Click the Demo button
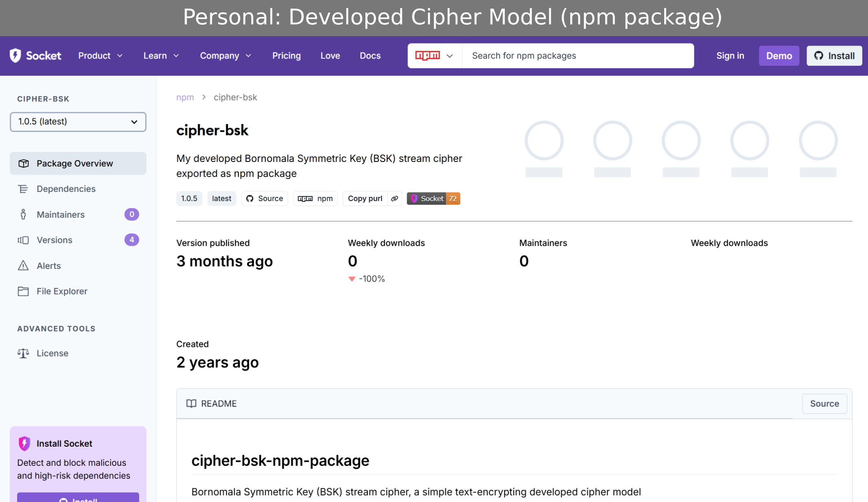Screen dimensions: 868x502 click(x=779, y=56)
